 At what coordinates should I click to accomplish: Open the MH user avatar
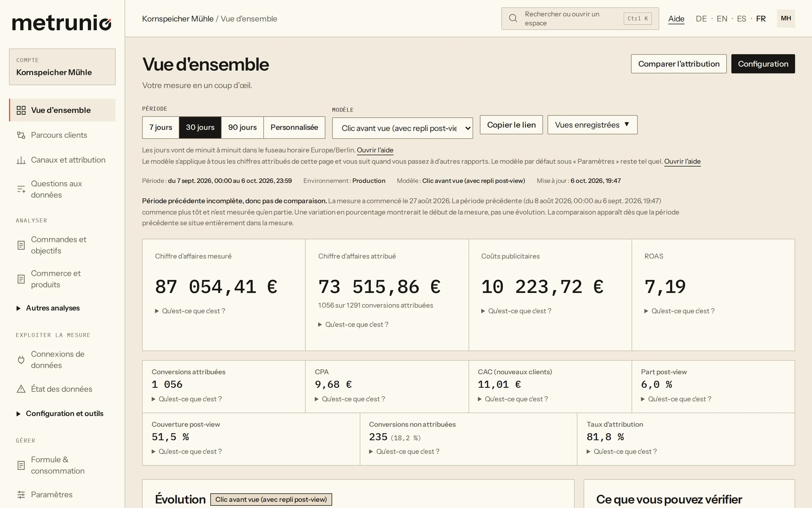coord(786,18)
